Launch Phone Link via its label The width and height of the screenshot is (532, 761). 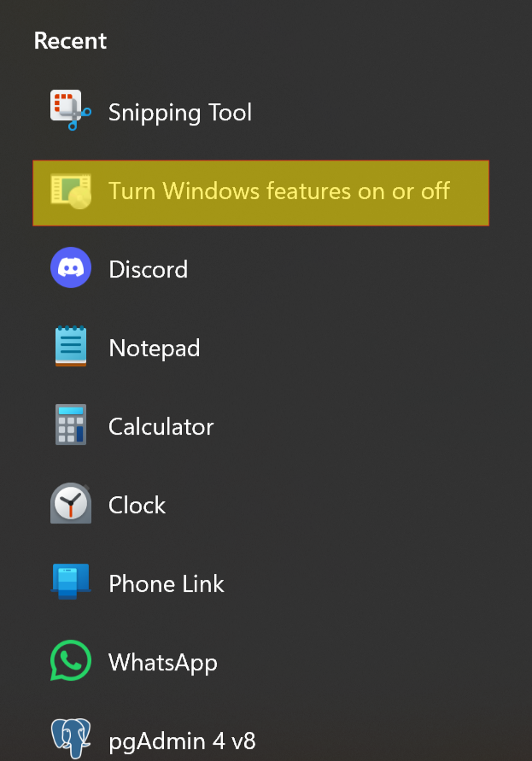[x=166, y=584]
